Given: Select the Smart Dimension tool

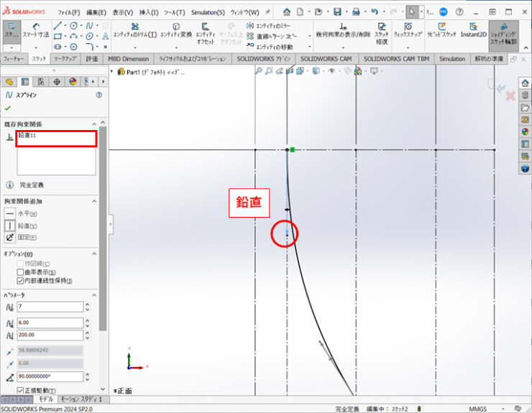Looking at the screenshot, I should point(36,34).
